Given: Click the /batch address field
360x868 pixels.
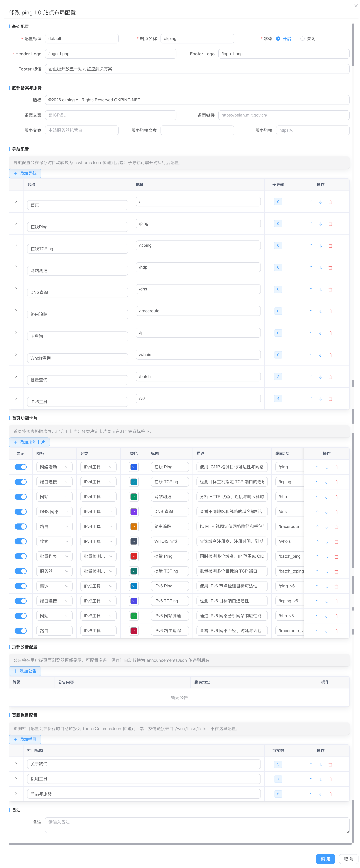Looking at the screenshot, I should (198, 377).
